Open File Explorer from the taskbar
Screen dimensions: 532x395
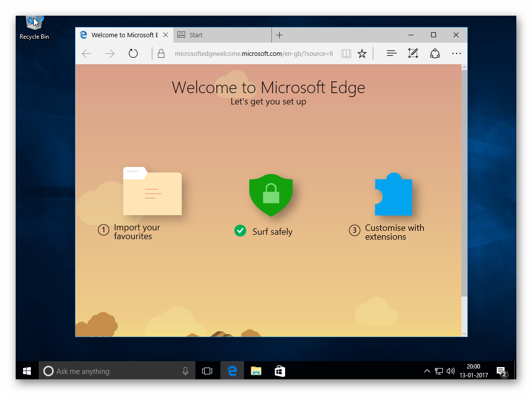coord(256,371)
